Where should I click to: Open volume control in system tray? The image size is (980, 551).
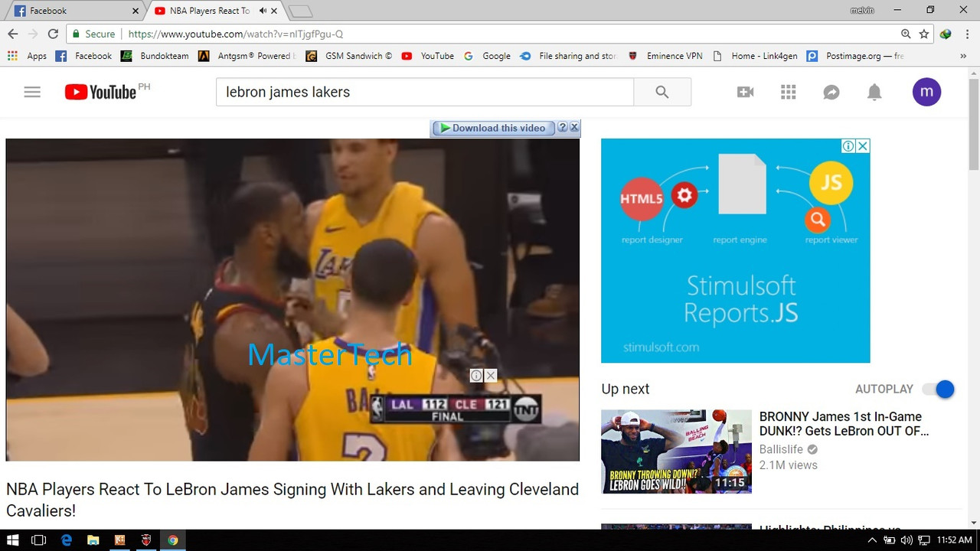(906, 540)
